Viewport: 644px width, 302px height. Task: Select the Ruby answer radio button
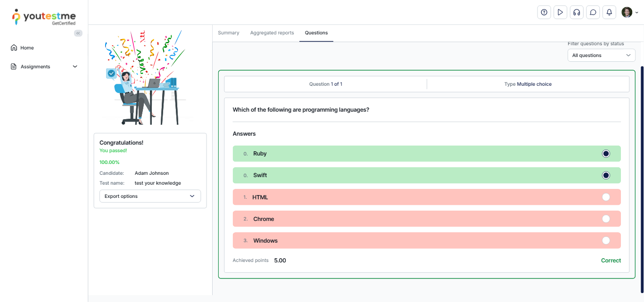click(606, 154)
